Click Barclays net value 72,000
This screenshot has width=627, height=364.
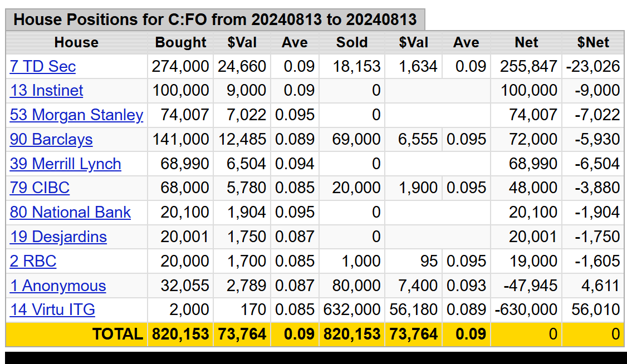coord(533,139)
